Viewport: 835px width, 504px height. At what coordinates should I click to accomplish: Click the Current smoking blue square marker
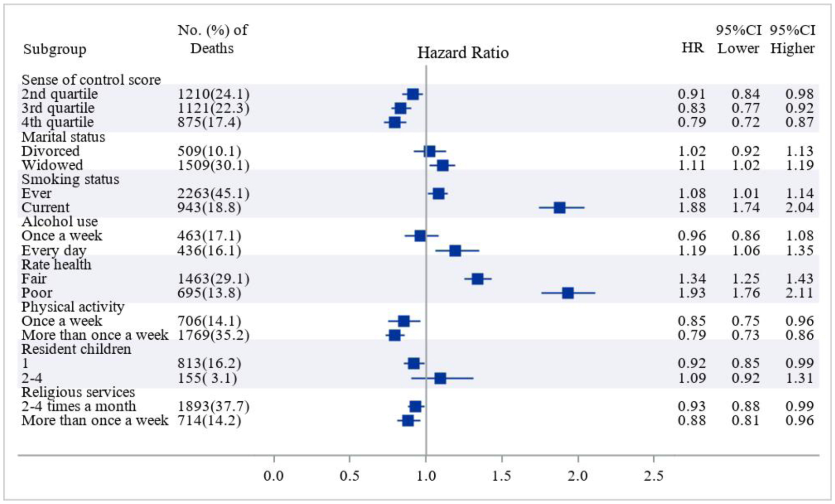559,208
